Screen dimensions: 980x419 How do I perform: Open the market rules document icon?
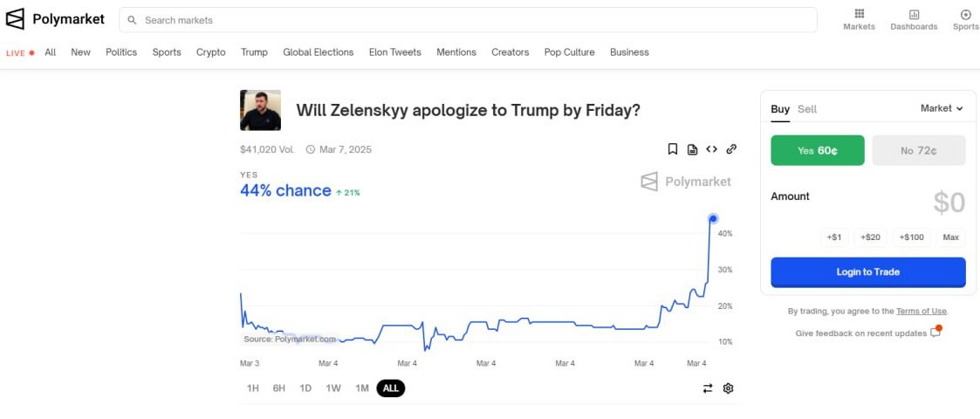[692, 149]
